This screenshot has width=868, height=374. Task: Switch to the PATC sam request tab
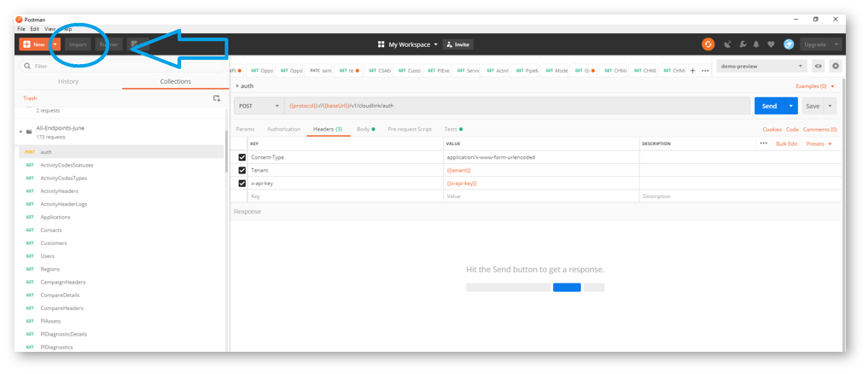[320, 70]
